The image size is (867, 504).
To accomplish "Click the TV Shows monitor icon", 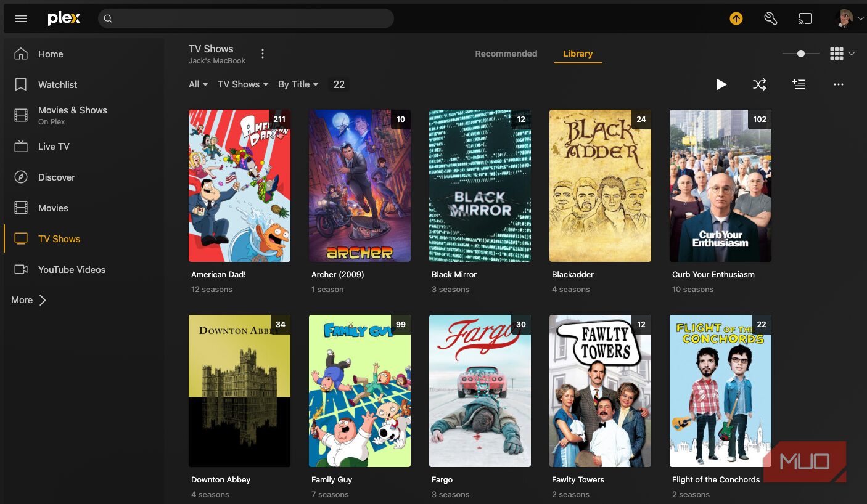I will (x=21, y=238).
